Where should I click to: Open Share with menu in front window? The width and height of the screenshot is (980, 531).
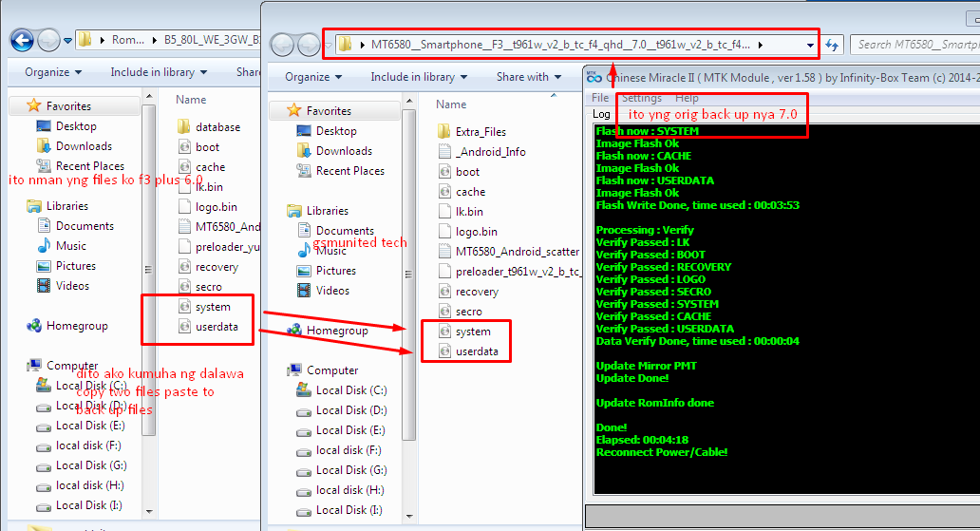point(529,77)
